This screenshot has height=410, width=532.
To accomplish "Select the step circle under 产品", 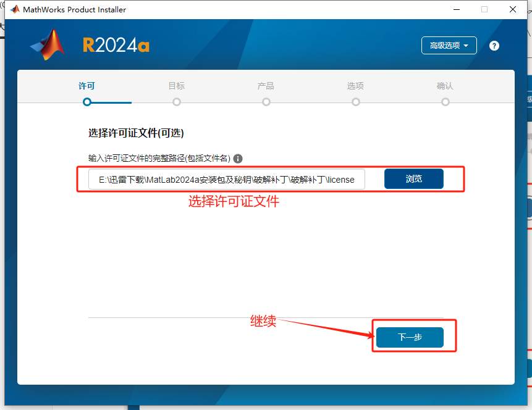I will click(266, 102).
